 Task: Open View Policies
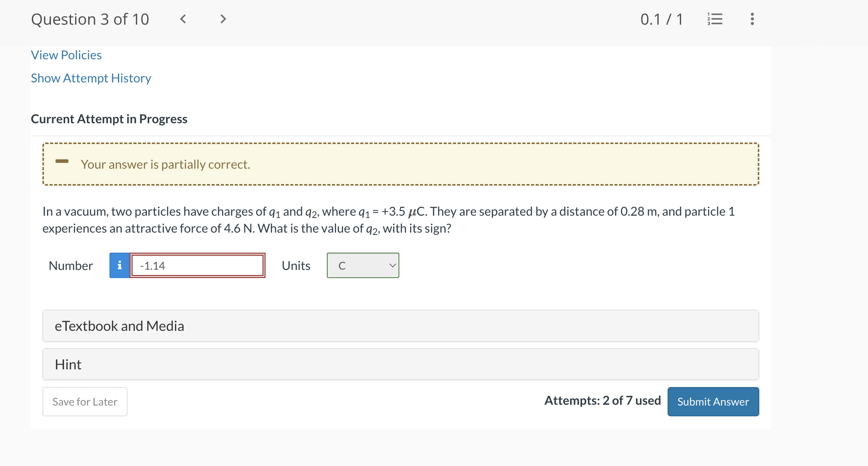coord(66,55)
